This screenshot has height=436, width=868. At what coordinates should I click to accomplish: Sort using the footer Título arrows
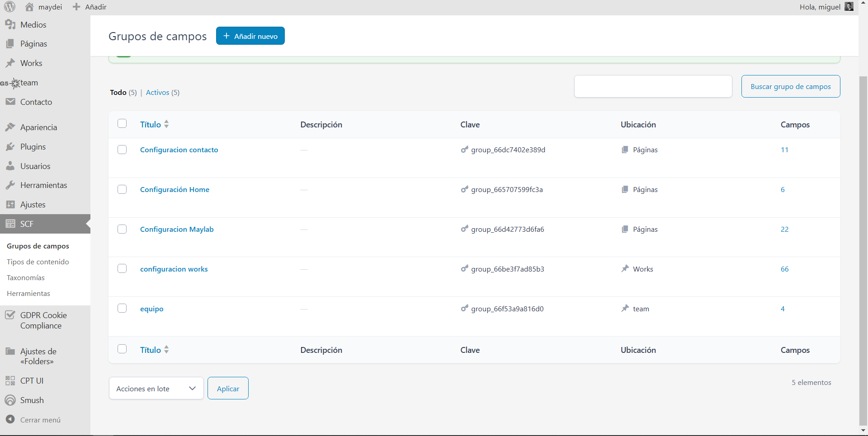pos(166,350)
